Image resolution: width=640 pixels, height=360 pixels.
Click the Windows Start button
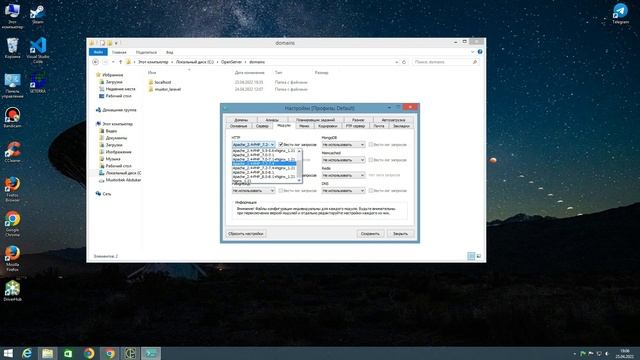8,353
